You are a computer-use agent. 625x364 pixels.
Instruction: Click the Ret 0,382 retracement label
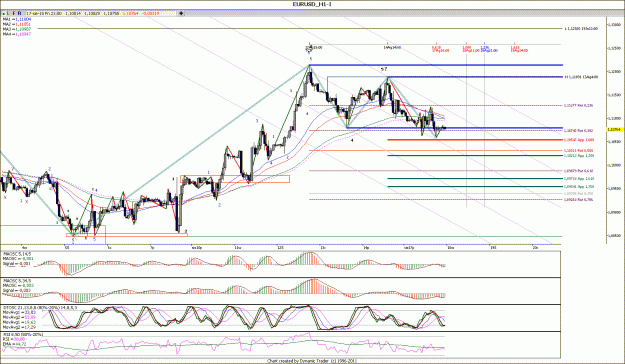click(x=578, y=130)
